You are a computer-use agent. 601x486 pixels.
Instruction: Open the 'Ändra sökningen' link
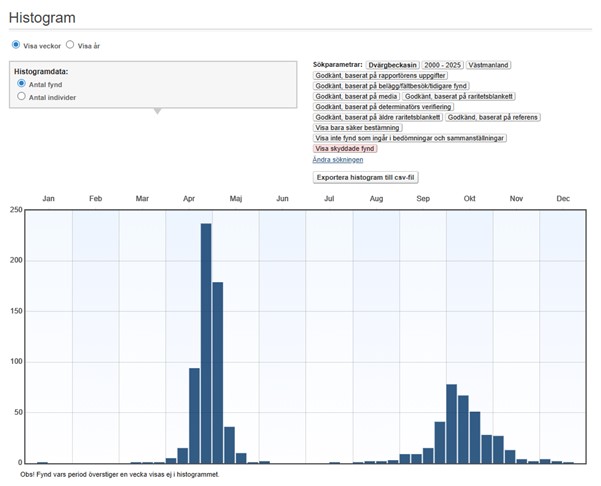[338, 159]
